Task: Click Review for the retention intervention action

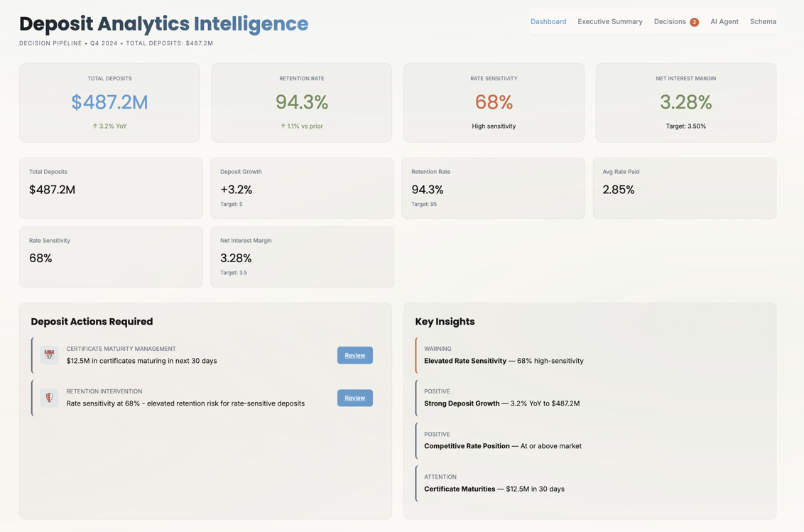Action: (354, 398)
